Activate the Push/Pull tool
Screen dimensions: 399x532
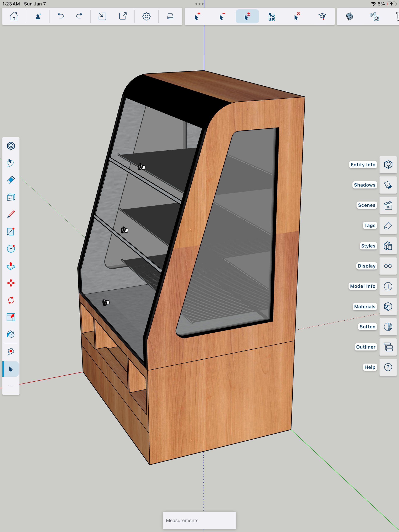coord(11,266)
